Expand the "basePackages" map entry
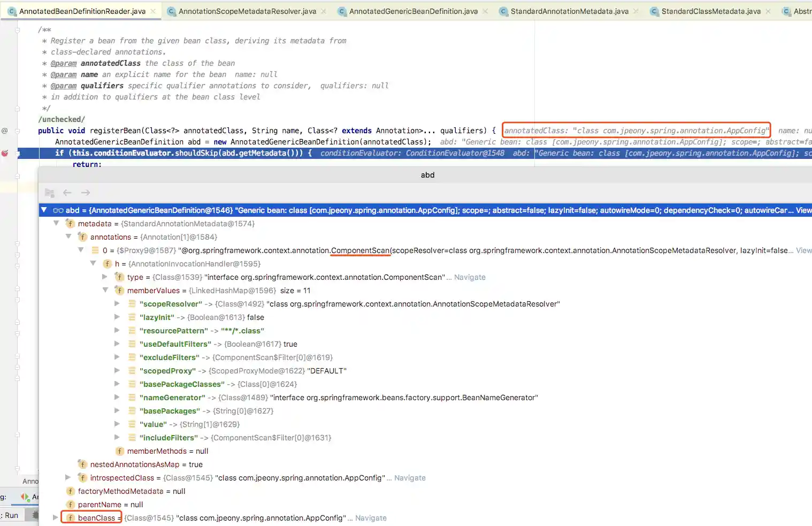The image size is (812, 526). tap(117, 411)
